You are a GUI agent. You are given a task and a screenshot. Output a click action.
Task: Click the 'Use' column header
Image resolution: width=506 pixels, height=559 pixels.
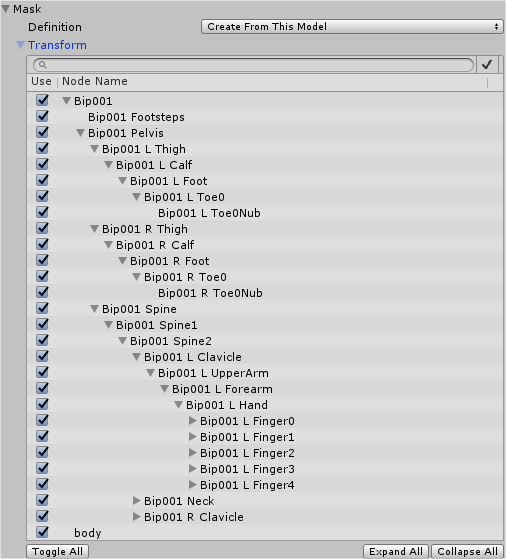coord(41,81)
